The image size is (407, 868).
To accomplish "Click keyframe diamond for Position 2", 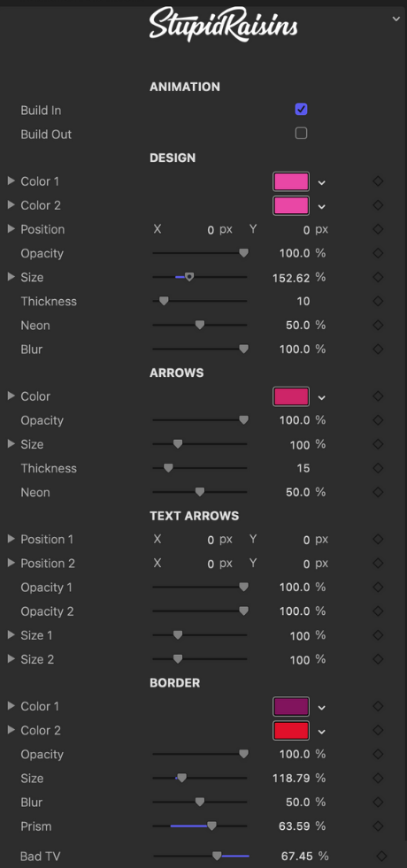I will (378, 563).
